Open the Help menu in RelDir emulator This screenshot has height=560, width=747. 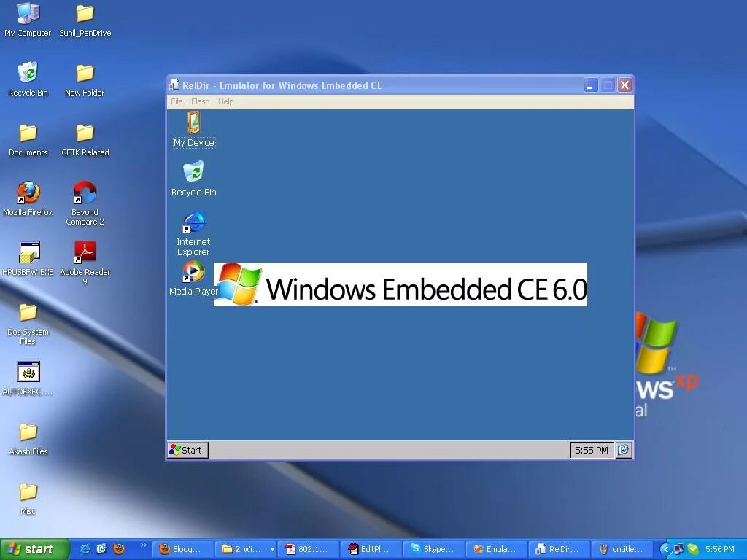point(226,101)
